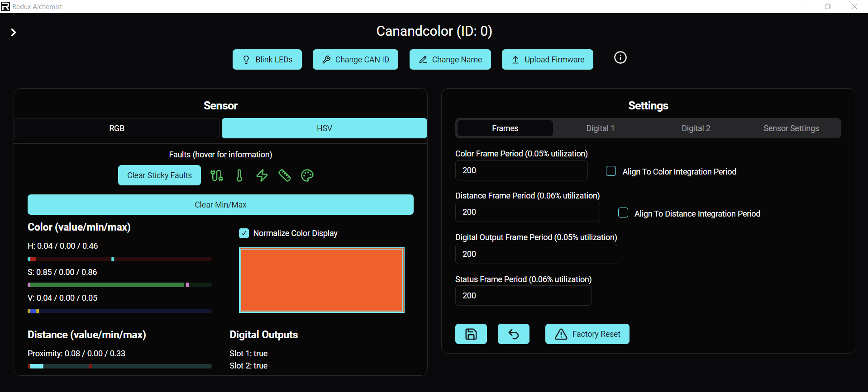Open the device info circle icon
868x392 pixels.
click(x=620, y=58)
